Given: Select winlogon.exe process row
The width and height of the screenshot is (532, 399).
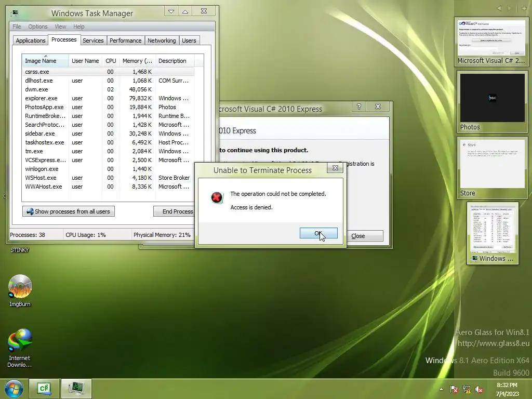Looking at the screenshot, I should coord(109,169).
